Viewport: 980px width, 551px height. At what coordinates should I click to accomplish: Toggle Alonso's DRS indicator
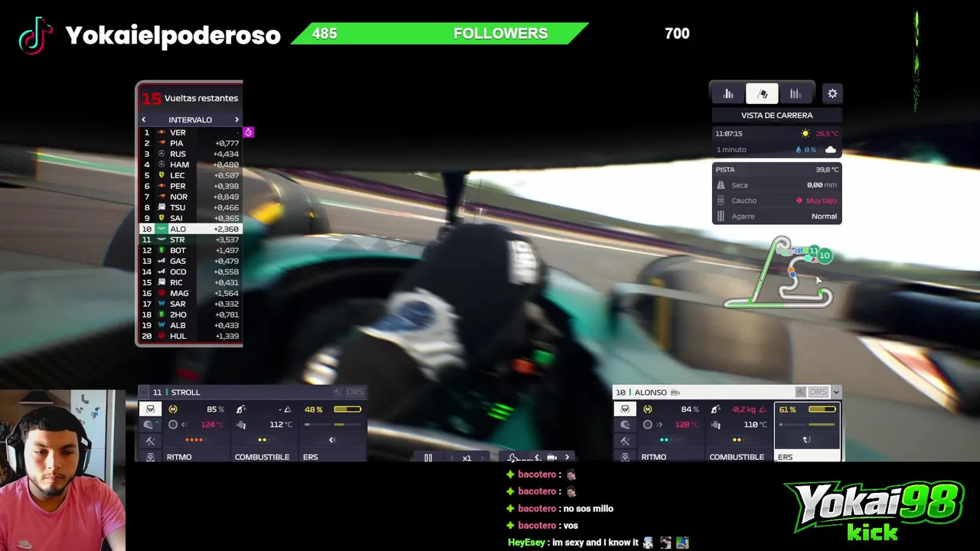818,393
